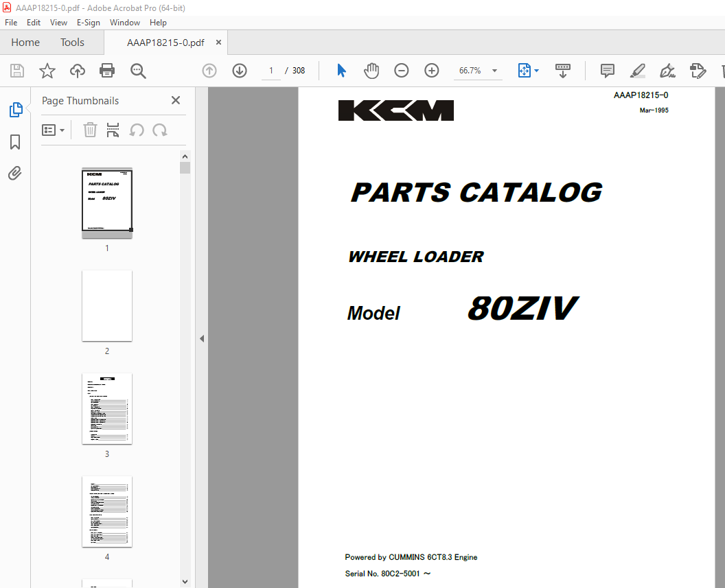This screenshot has height=588, width=725.
Task: Open the View menu
Action: point(59,23)
